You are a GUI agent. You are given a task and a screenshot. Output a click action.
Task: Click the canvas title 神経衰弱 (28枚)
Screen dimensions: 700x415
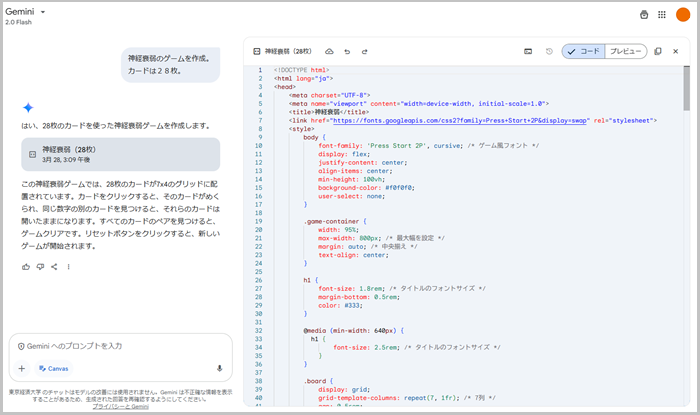288,51
